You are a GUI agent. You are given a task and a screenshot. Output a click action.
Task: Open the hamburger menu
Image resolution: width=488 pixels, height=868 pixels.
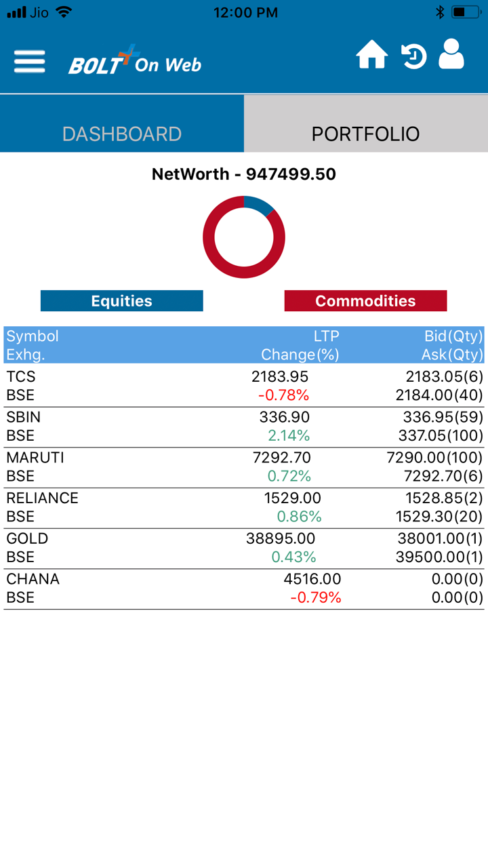coord(29,62)
